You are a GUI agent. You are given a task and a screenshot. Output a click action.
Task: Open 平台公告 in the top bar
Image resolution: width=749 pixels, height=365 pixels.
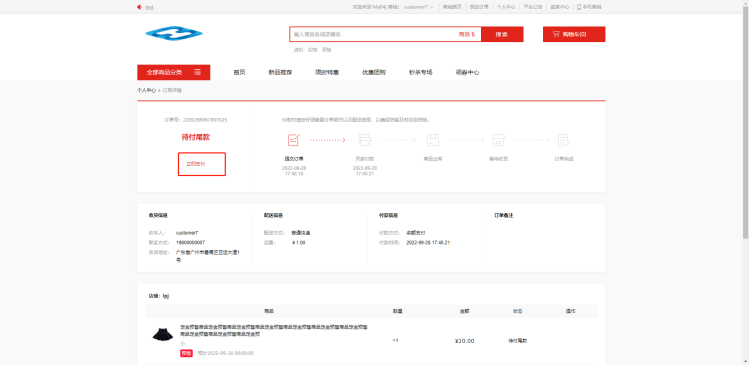pos(533,7)
